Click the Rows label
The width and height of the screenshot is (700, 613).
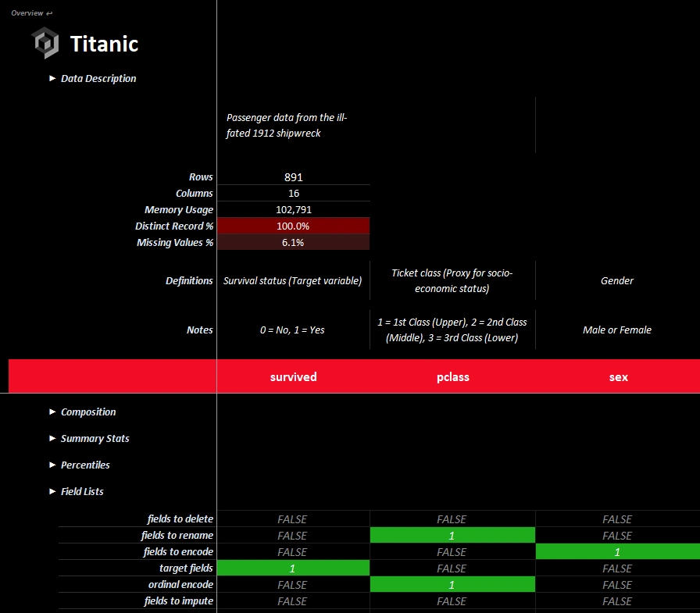pos(201,177)
